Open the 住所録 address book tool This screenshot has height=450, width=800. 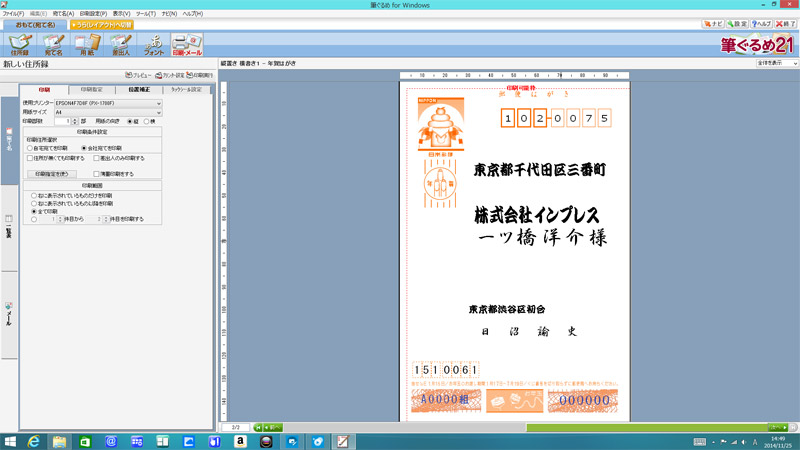19,44
